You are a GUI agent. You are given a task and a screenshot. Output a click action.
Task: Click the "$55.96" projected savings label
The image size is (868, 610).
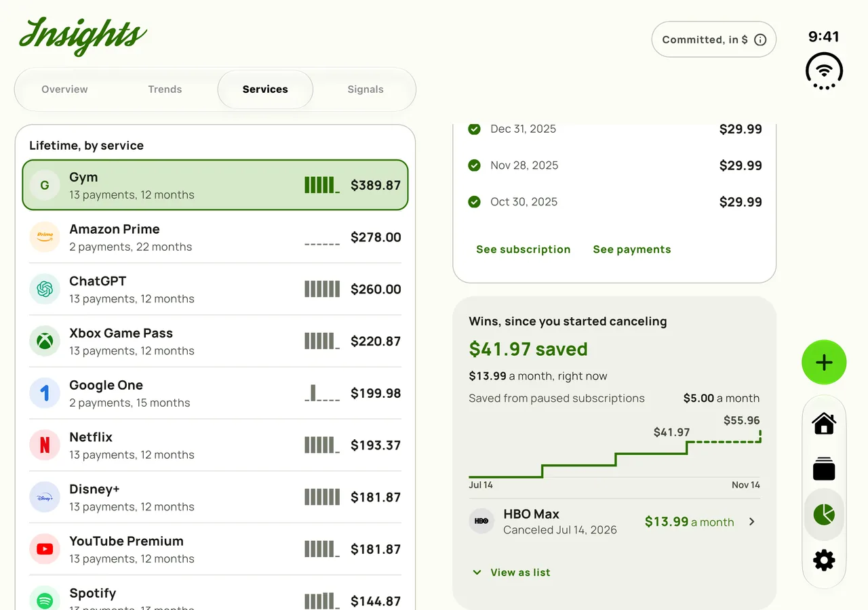[x=742, y=420]
